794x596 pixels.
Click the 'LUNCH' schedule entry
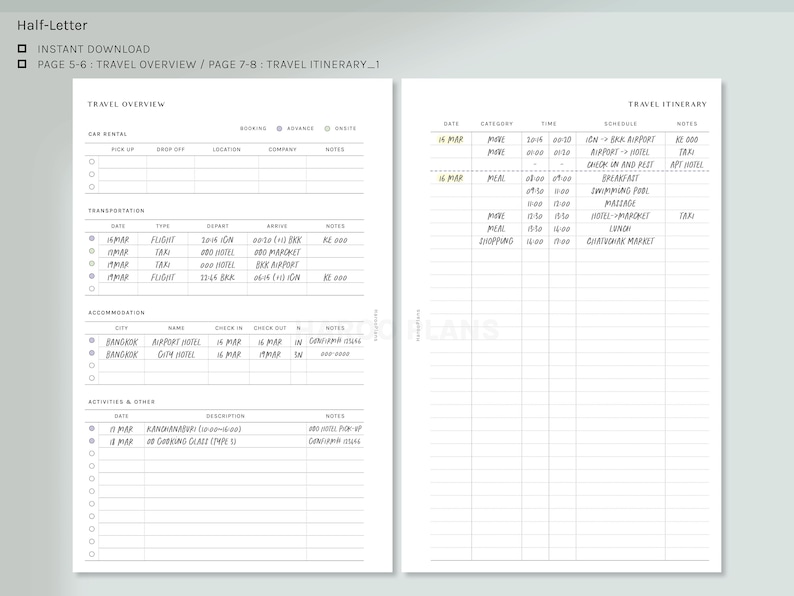pyautogui.click(x=620, y=229)
